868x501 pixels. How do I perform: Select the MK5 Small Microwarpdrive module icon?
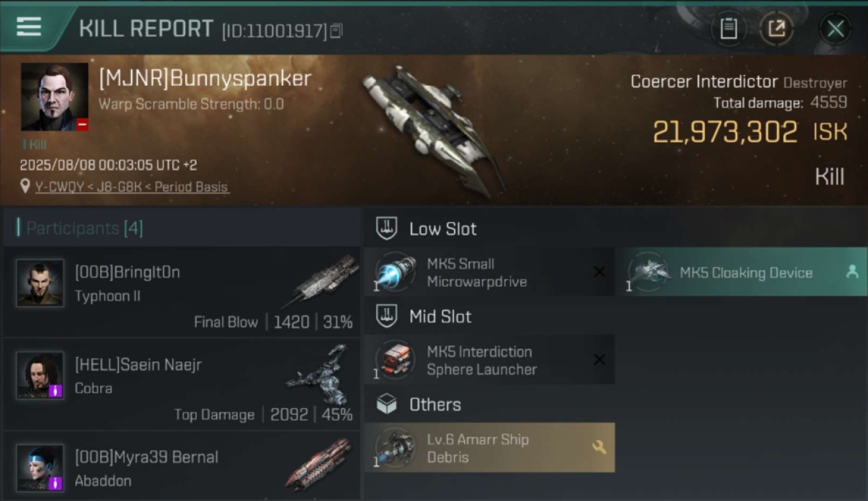[395, 273]
